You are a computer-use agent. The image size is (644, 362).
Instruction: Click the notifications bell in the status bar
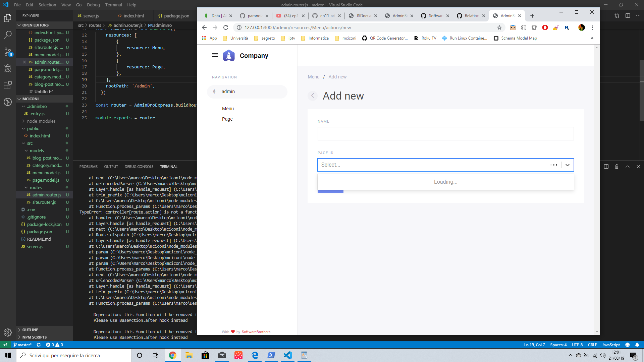(x=637, y=345)
